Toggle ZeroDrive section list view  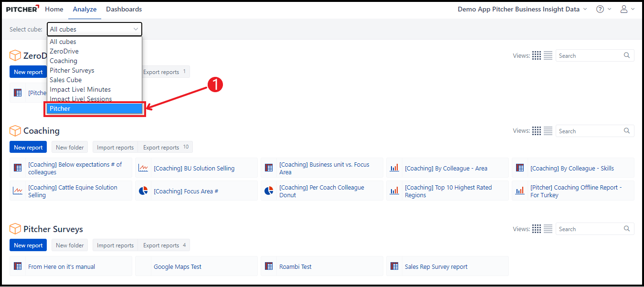tap(548, 56)
